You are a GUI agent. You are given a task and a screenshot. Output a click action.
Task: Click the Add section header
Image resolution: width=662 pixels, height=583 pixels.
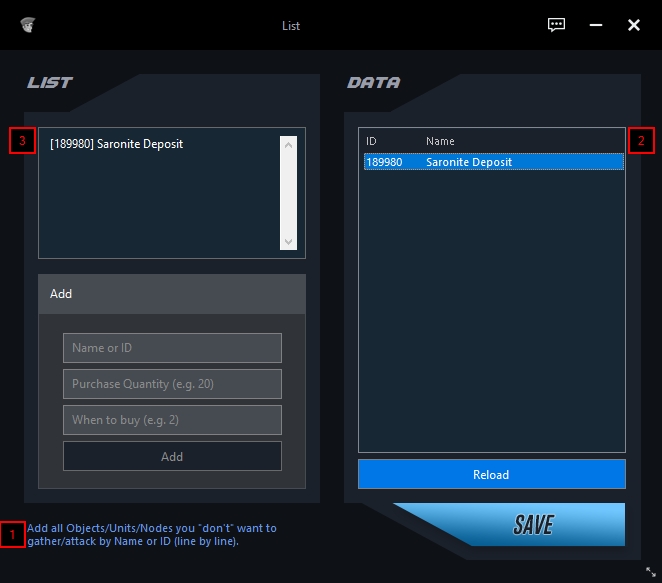[x=171, y=294]
